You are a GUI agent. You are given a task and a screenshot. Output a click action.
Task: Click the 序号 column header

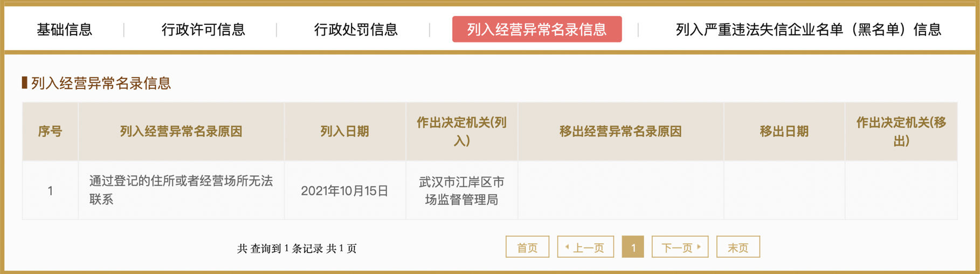pyautogui.click(x=50, y=132)
